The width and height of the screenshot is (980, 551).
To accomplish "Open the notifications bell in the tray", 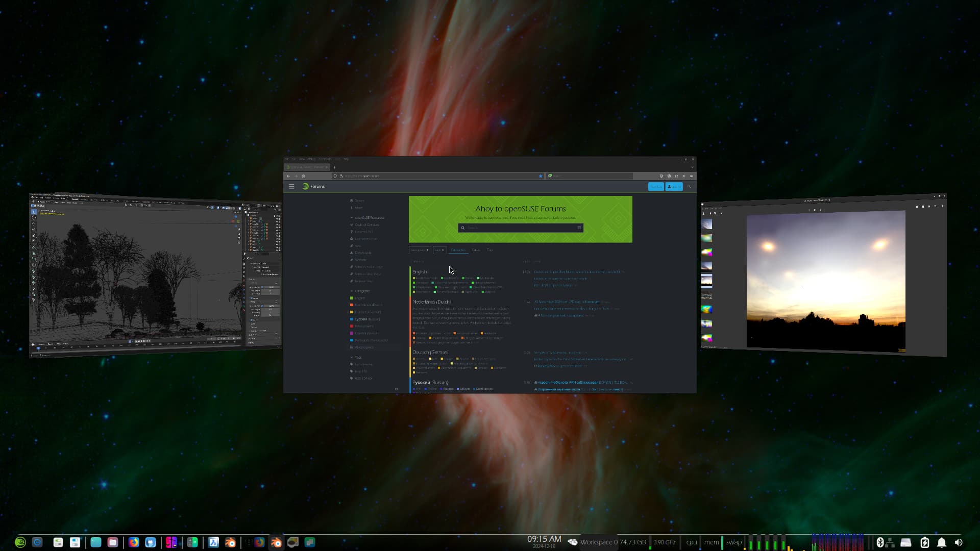I will click(942, 542).
